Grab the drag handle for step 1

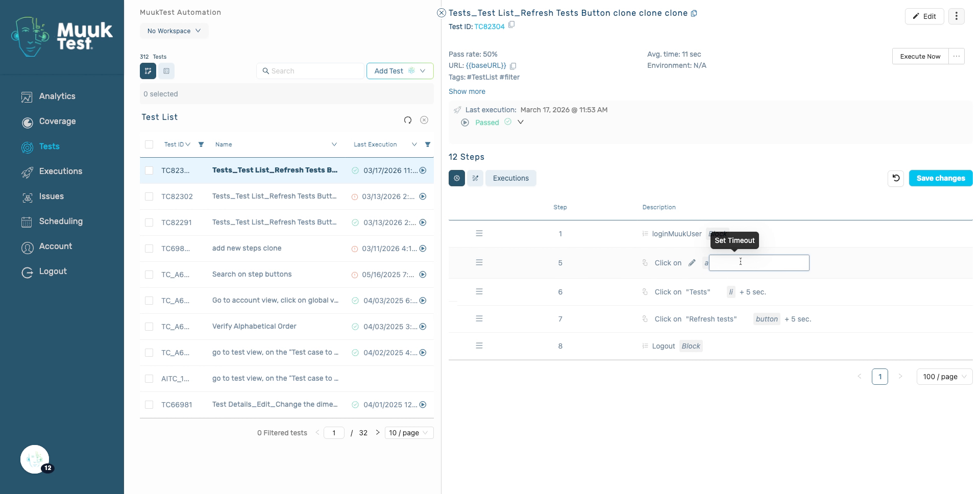pyautogui.click(x=479, y=234)
